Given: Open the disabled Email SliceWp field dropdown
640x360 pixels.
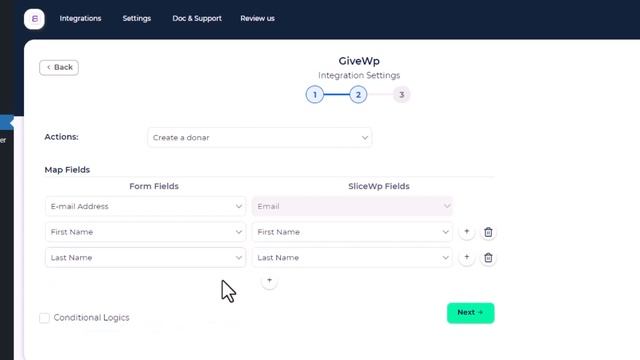Looking at the screenshot, I should (352, 207).
